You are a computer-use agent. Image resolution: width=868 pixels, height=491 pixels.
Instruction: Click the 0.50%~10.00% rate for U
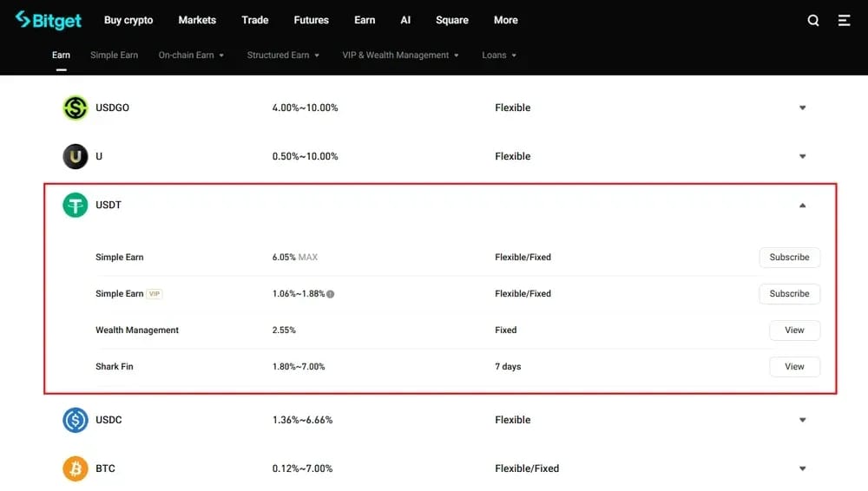[305, 156]
